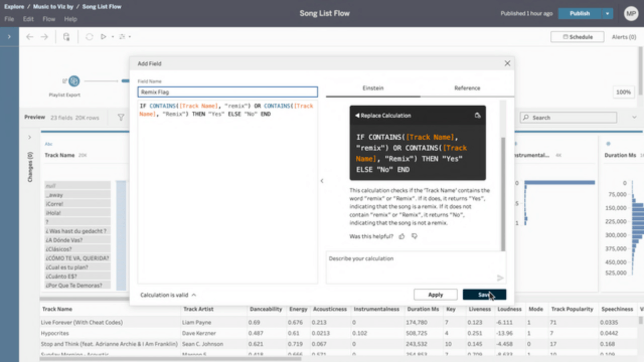644x362 pixels.
Task: Save the new calculated field
Action: [x=484, y=295]
